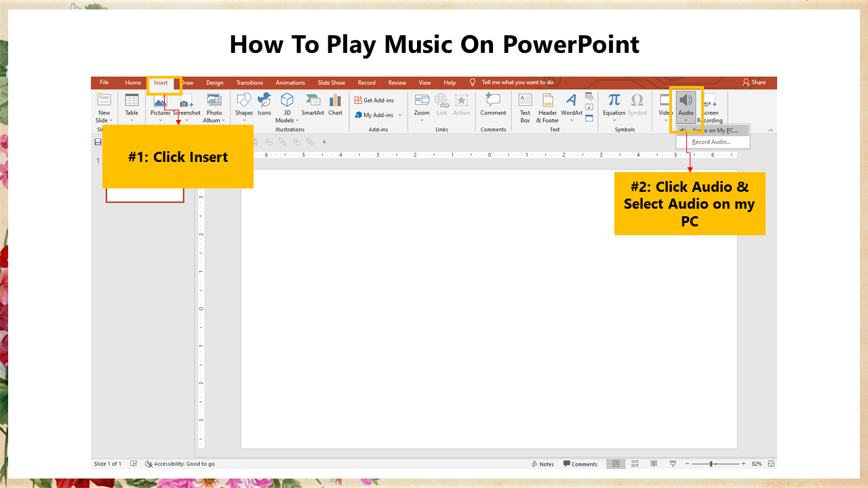Screen dimensions: 868x488
Task: Open Header & Footer
Action: [547, 108]
